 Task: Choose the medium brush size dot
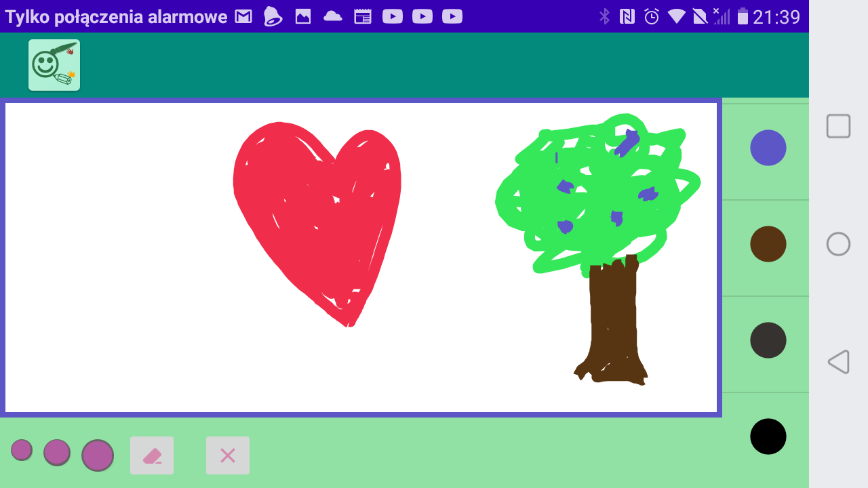click(57, 453)
